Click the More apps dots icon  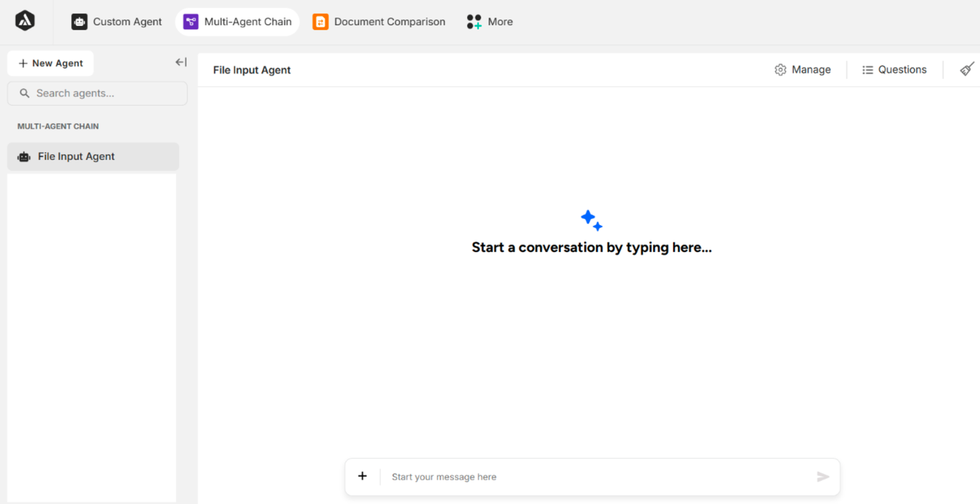click(x=474, y=22)
